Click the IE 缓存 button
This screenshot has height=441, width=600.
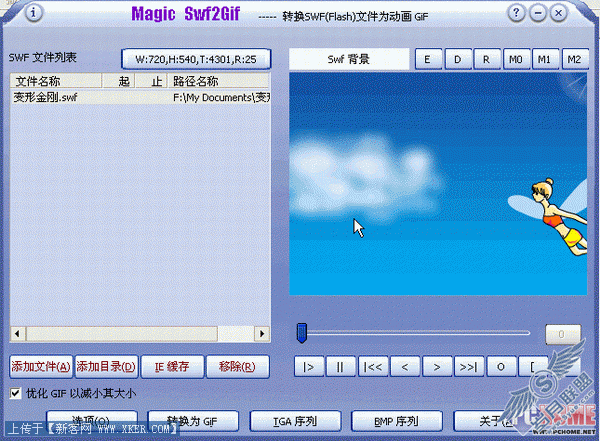point(172,367)
